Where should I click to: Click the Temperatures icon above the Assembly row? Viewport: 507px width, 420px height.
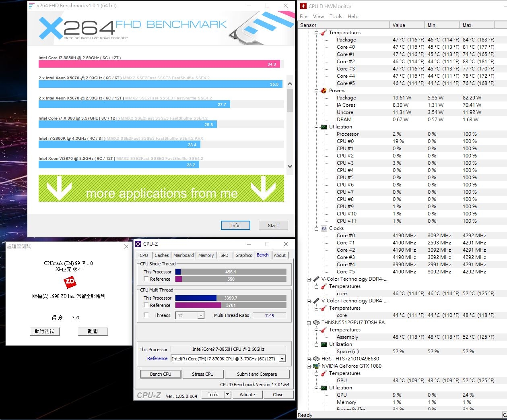pyautogui.click(x=324, y=330)
